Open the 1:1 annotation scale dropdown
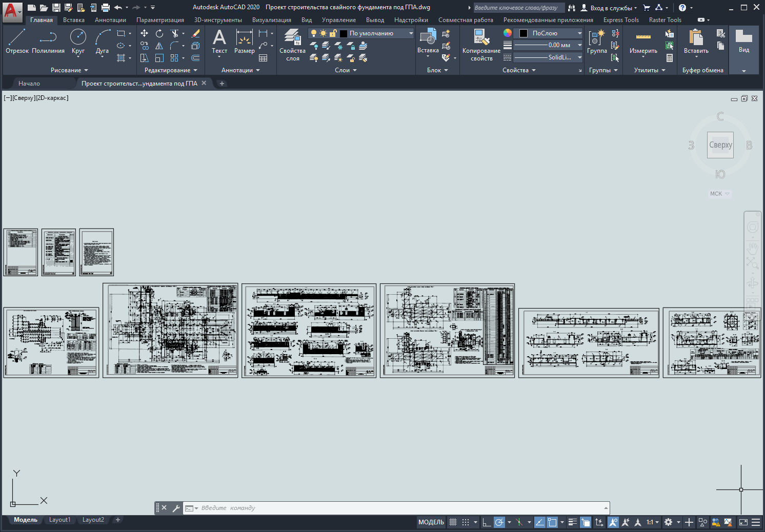Image resolution: width=765 pixels, height=532 pixels. [x=652, y=522]
